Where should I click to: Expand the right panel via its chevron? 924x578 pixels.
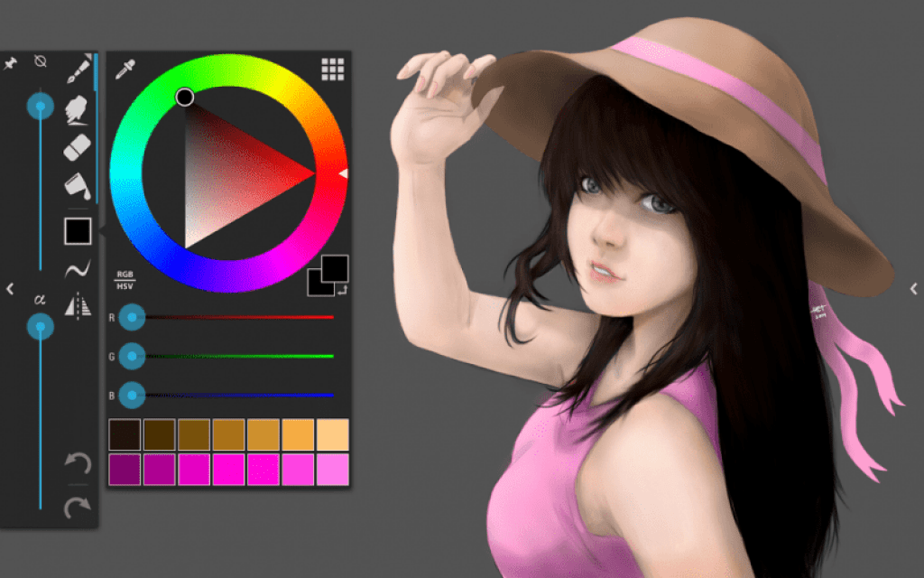tap(916, 287)
